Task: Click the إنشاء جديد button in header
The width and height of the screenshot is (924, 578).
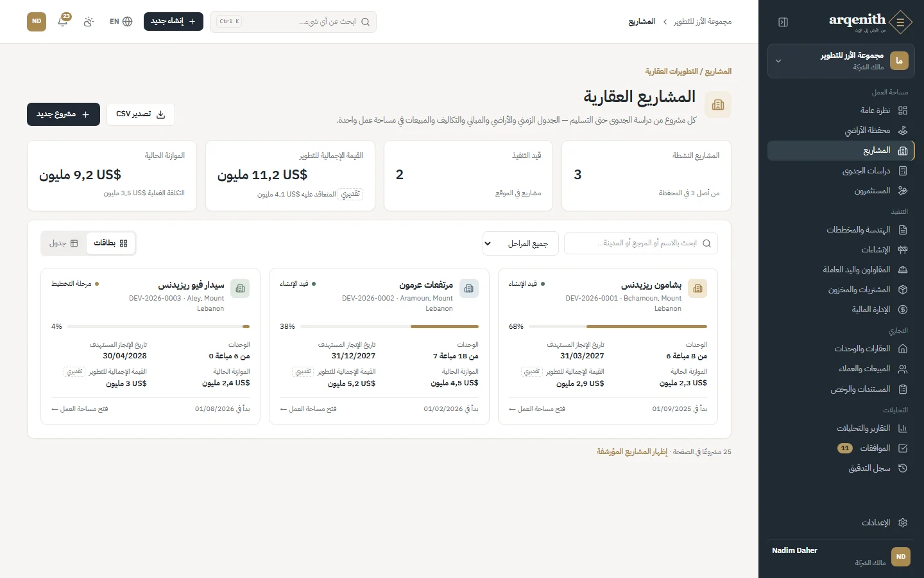Action: tap(173, 21)
